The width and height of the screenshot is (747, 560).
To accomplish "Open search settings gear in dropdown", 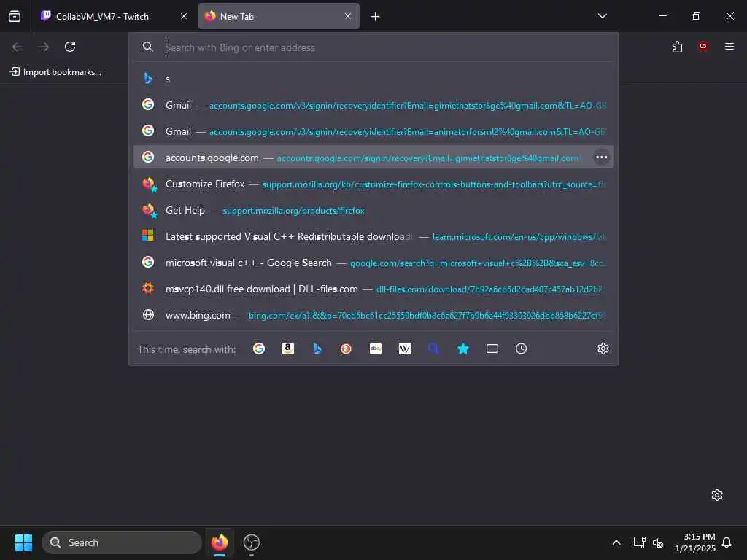I will click(603, 349).
